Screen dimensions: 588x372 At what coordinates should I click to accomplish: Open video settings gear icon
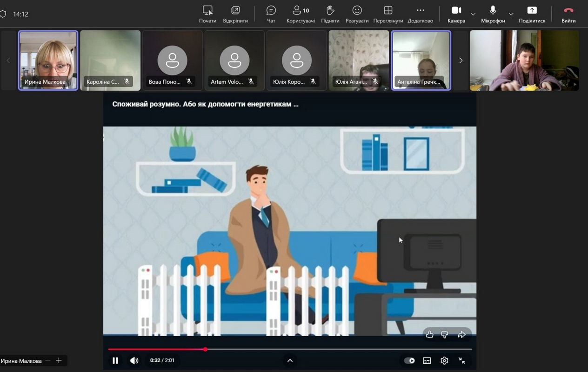tap(444, 360)
